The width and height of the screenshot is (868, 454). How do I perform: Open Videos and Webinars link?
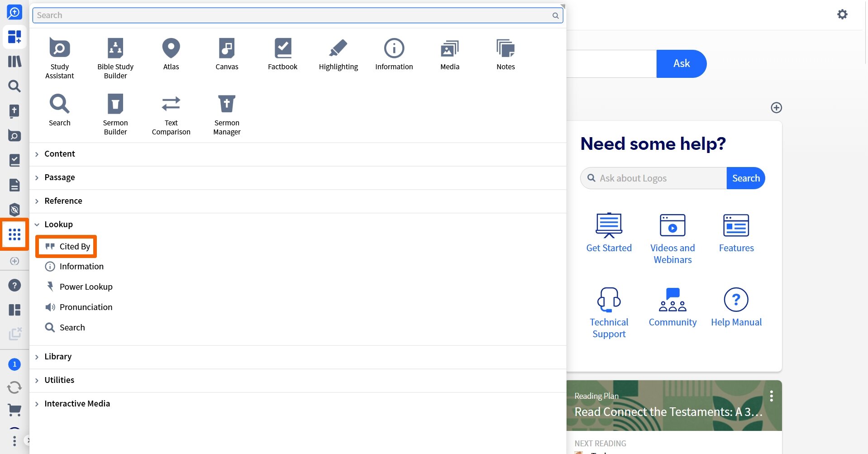672,239
